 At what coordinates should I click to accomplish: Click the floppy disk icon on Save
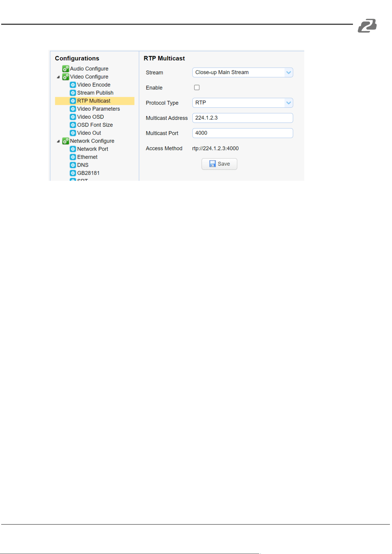pos(212,164)
